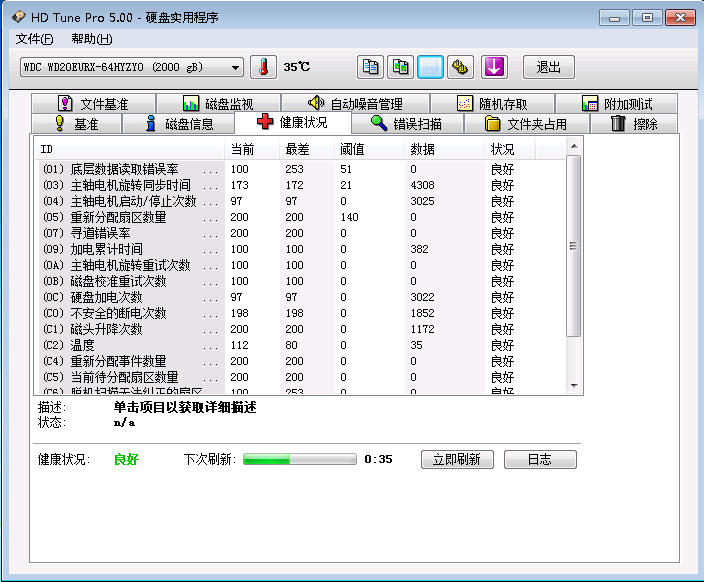
Task: Click the green 良好 health status text
Action: tap(126, 459)
